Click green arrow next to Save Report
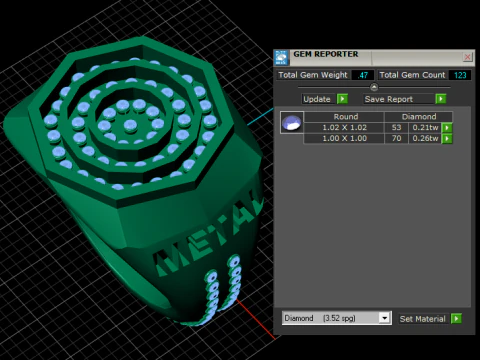The height and width of the screenshot is (360, 480). (x=441, y=99)
